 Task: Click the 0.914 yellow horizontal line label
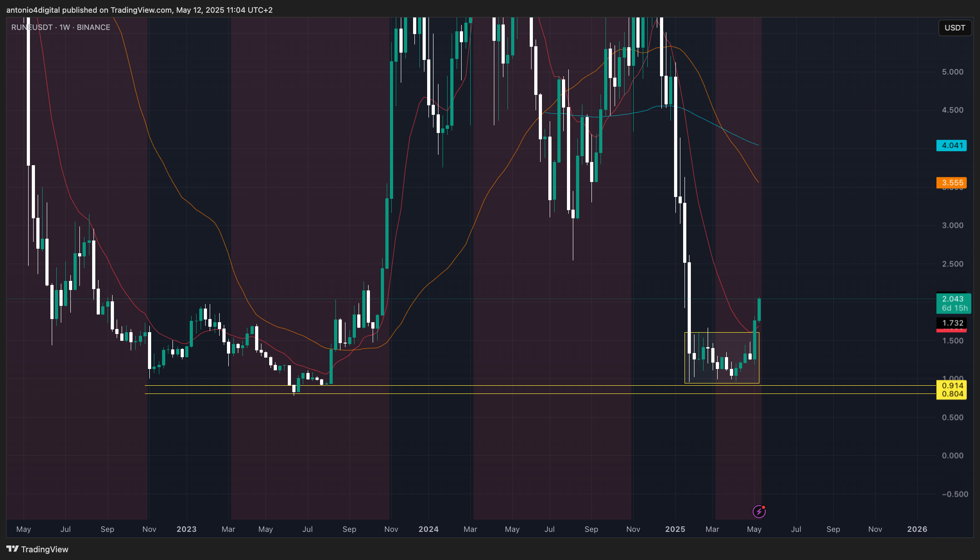click(x=951, y=386)
